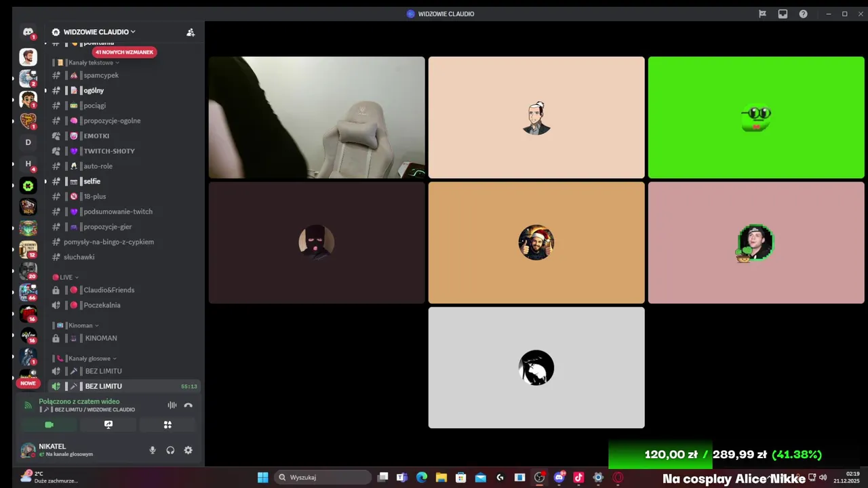This screenshot has height=488, width=868.
Task: Focus the bright green frog avatar tile
Action: click(x=756, y=117)
